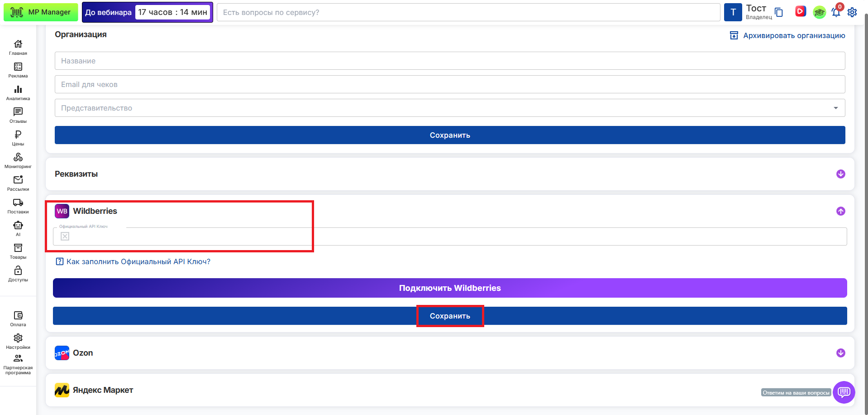Open the support chat bubble icon
Viewport: 868px width, 415px height.
point(844,392)
